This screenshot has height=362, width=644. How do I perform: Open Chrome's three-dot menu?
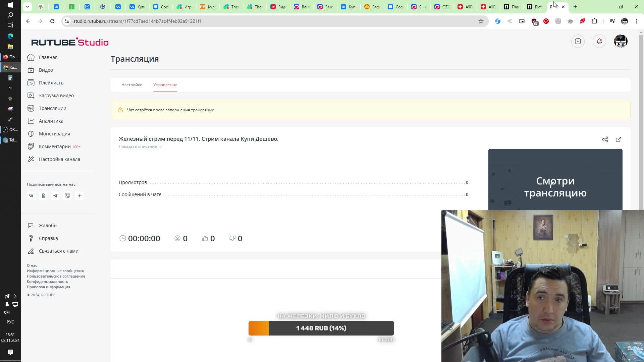tap(636, 21)
